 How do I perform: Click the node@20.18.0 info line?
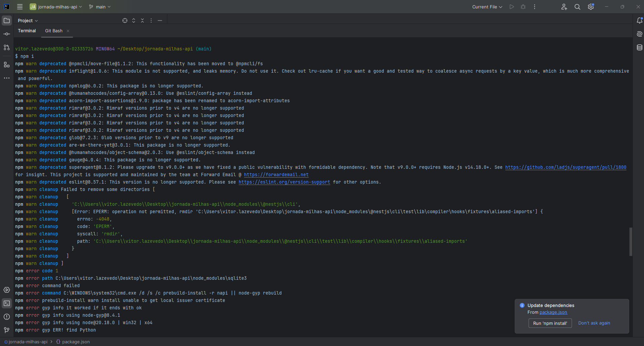pos(84,322)
